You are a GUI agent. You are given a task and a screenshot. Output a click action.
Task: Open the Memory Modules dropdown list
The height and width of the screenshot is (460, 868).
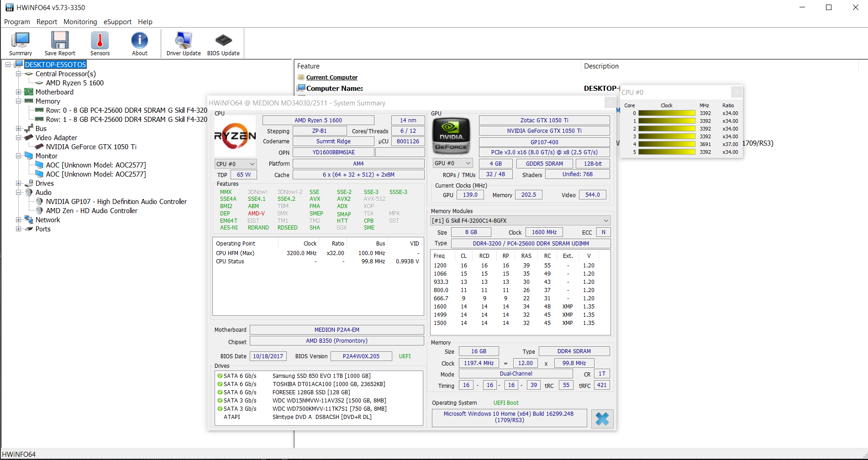[521, 220]
